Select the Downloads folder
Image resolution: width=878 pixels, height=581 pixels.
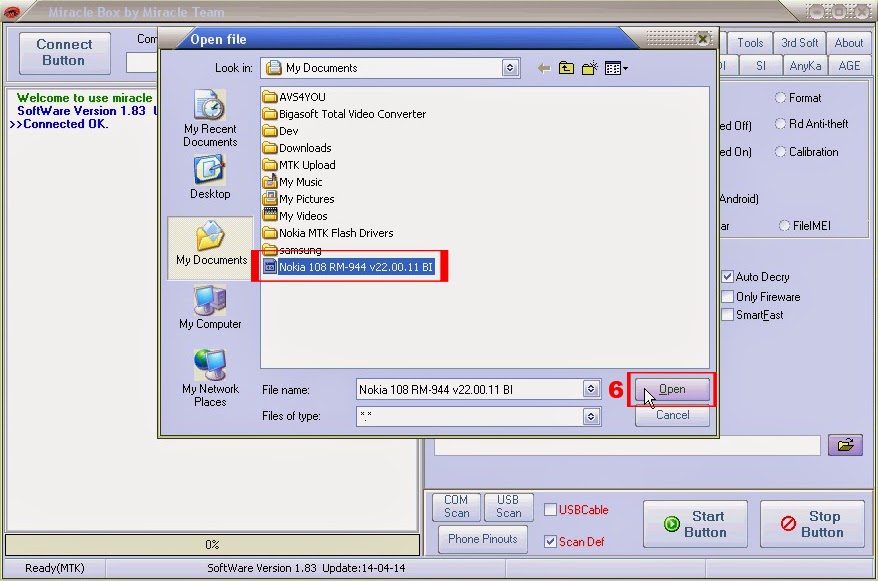tap(297, 148)
